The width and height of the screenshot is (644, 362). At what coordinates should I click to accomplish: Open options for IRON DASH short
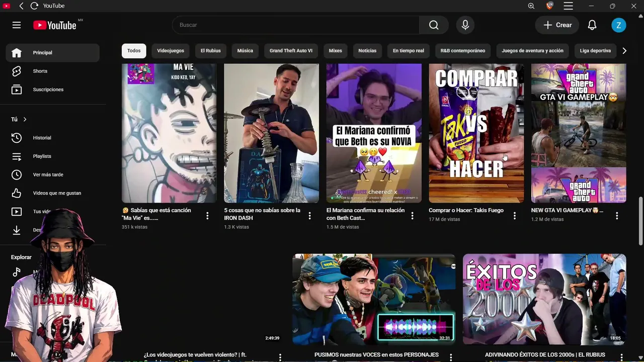pyautogui.click(x=309, y=216)
